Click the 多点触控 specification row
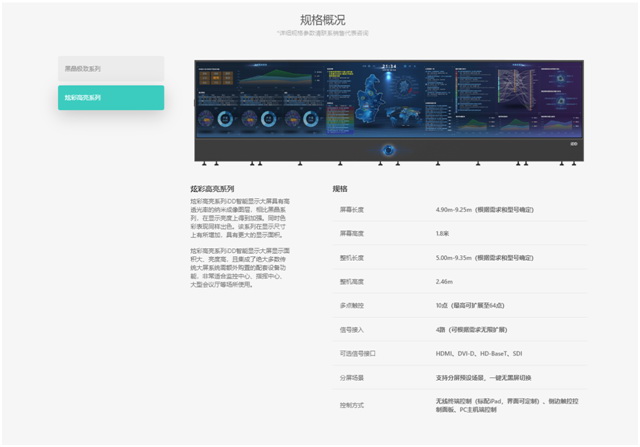Viewport: 640px width, 447px height. (458, 305)
